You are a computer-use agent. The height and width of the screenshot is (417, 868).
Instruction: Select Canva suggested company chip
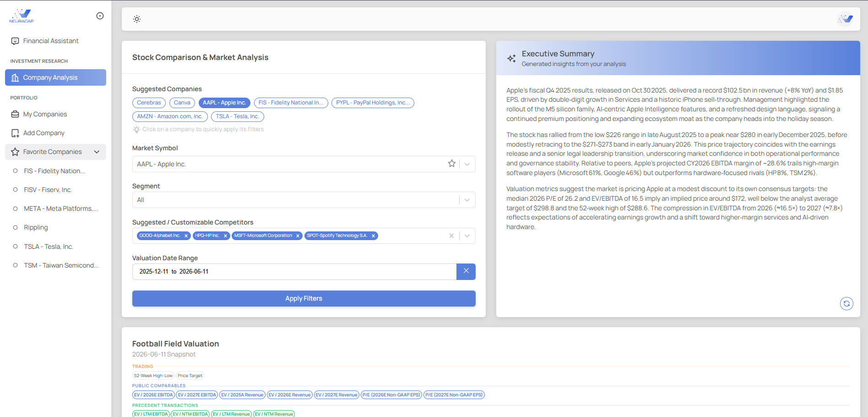[x=182, y=103]
